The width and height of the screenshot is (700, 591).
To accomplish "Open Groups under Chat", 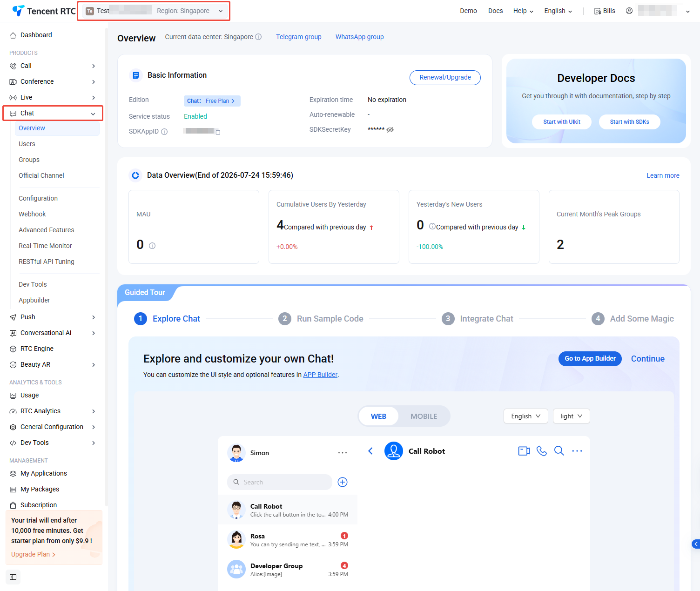I will click(29, 160).
